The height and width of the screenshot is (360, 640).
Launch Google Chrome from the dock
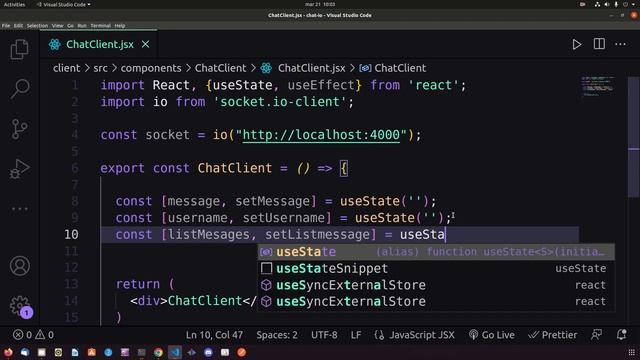tap(158, 352)
